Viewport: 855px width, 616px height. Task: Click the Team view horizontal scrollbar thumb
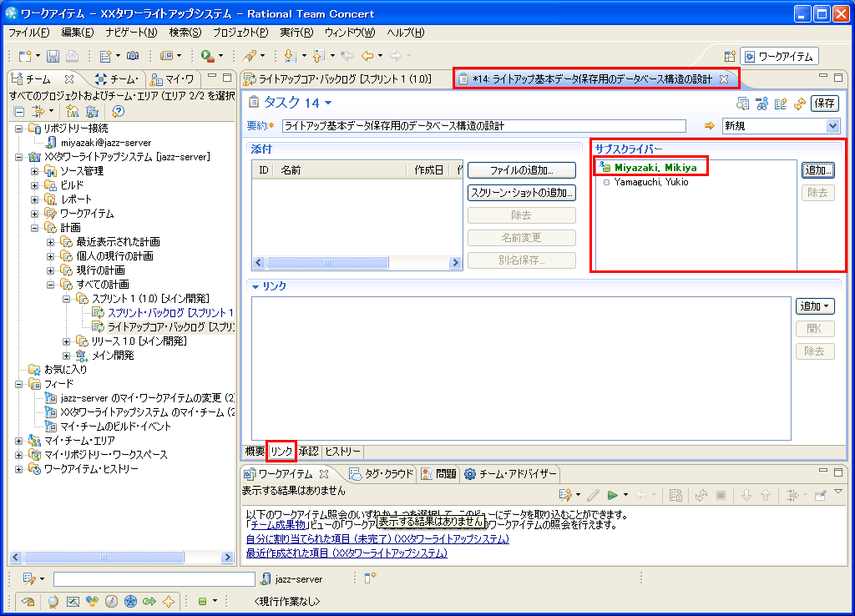(x=104, y=557)
